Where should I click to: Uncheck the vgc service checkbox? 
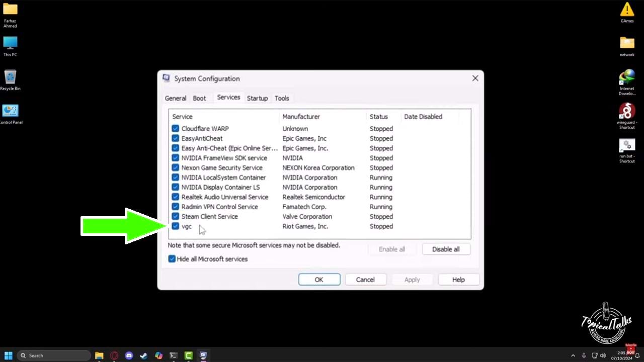click(x=175, y=226)
